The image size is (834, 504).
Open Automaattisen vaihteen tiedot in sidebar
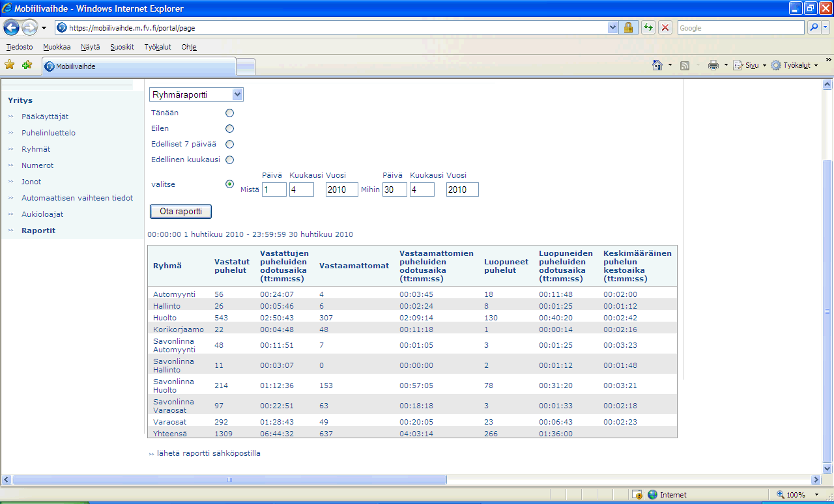77,198
